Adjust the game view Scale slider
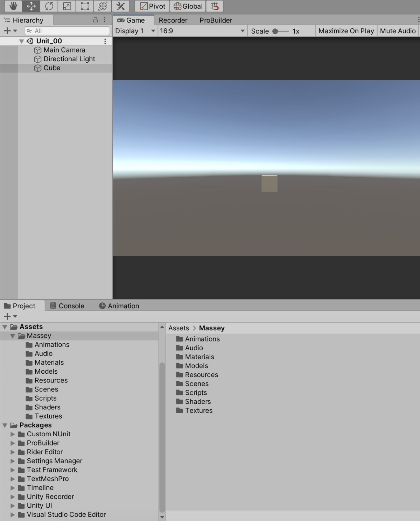Screen dimensions: 420x521 pyautogui.click(x=275, y=31)
